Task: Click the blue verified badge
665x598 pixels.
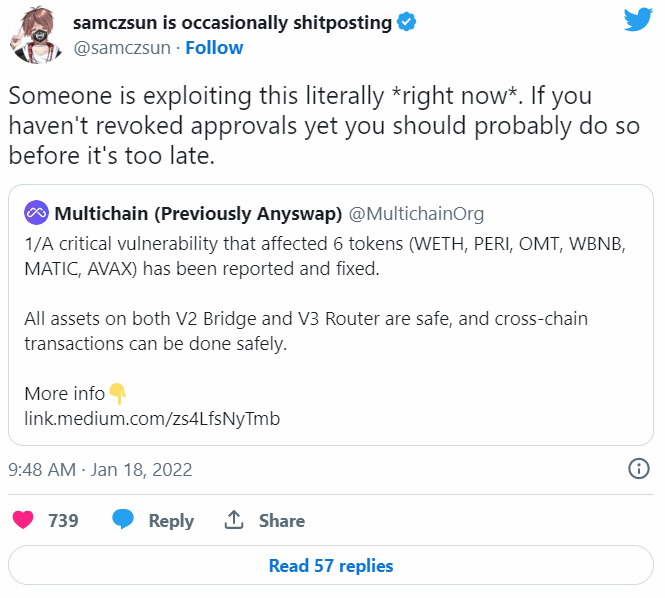Action: pyautogui.click(x=406, y=22)
